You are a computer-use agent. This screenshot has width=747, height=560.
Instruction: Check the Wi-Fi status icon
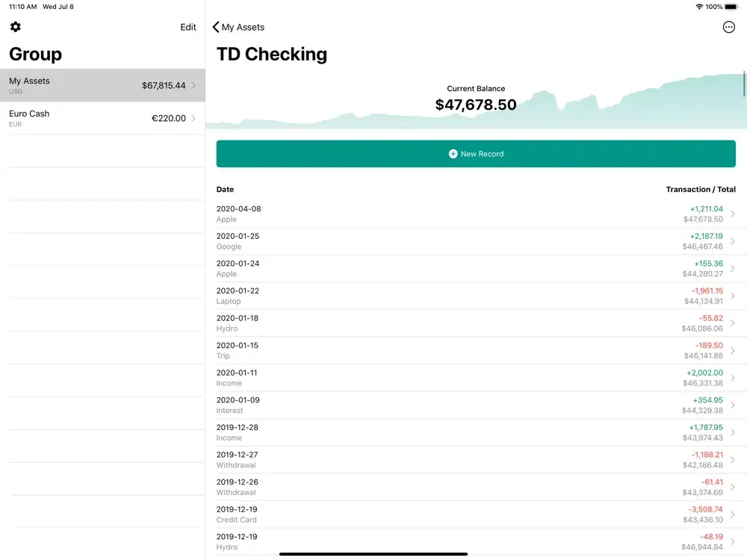pyautogui.click(x=699, y=7)
